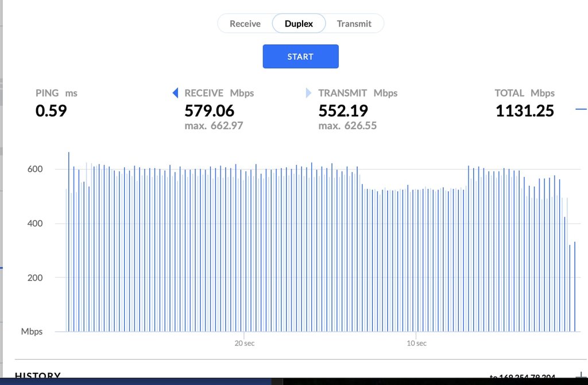Screen dimensions: 588x385
Task: Select the 552.19 transmit speed value
Action: click(343, 110)
